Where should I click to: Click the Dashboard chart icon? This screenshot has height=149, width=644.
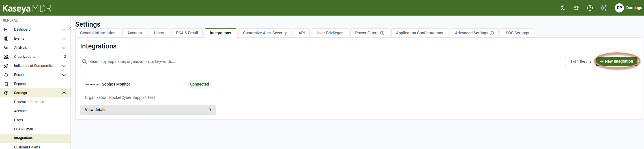[x=6, y=29]
